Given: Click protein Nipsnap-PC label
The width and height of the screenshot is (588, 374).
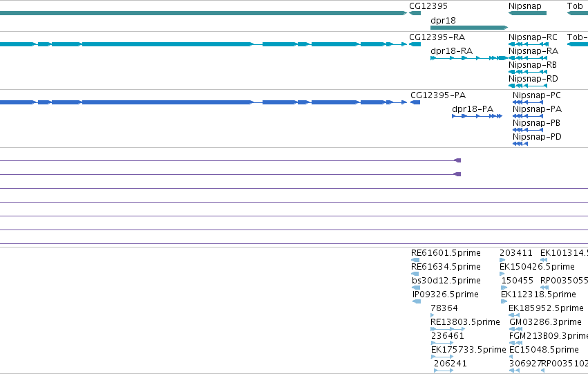Looking at the screenshot, I should 537,95.
